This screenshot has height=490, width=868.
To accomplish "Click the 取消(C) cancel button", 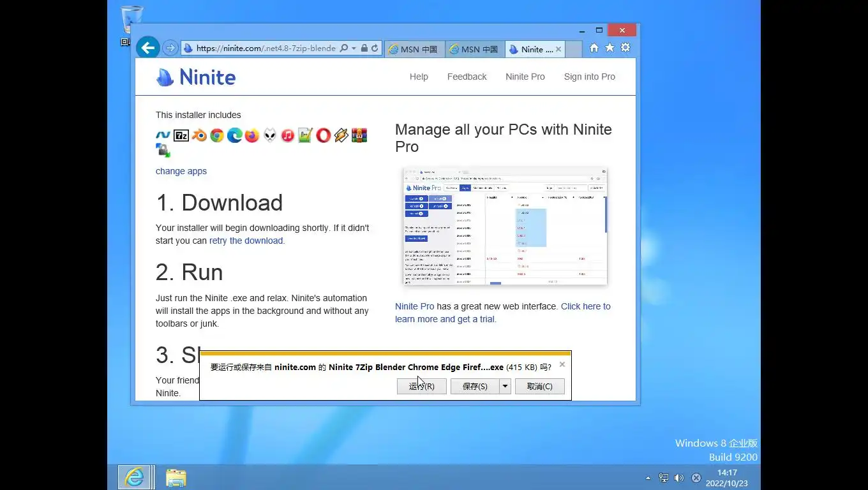I will coord(539,386).
